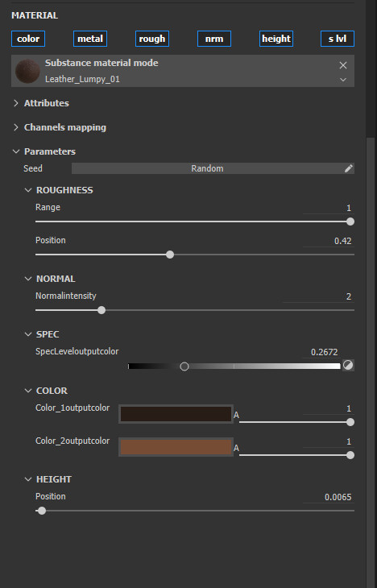
Task: Click the Random seed button
Action: click(x=207, y=168)
